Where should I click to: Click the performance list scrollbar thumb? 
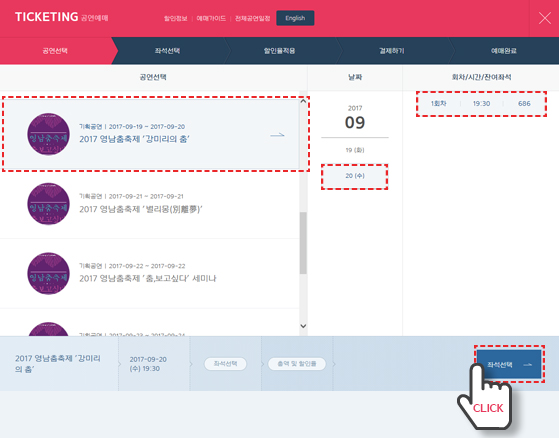point(303,243)
